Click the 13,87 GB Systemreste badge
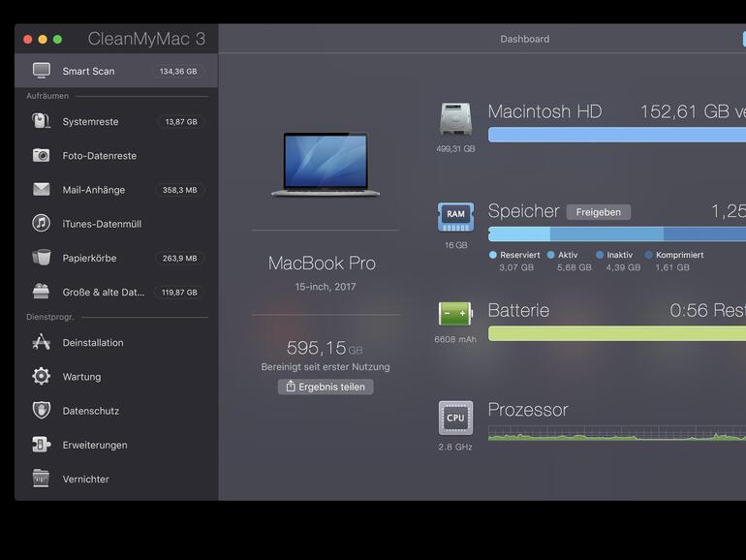The width and height of the screenshot is (746, 560). point(181,122)
